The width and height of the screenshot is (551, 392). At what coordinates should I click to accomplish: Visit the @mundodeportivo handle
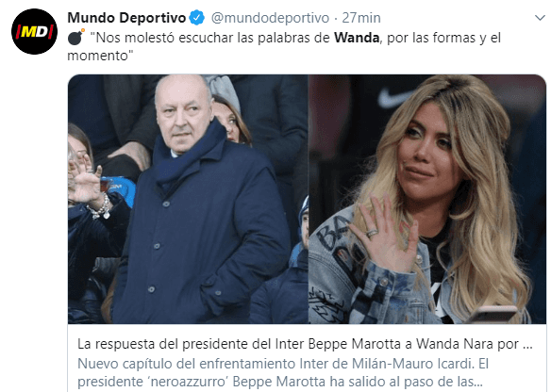coord(270,18)
